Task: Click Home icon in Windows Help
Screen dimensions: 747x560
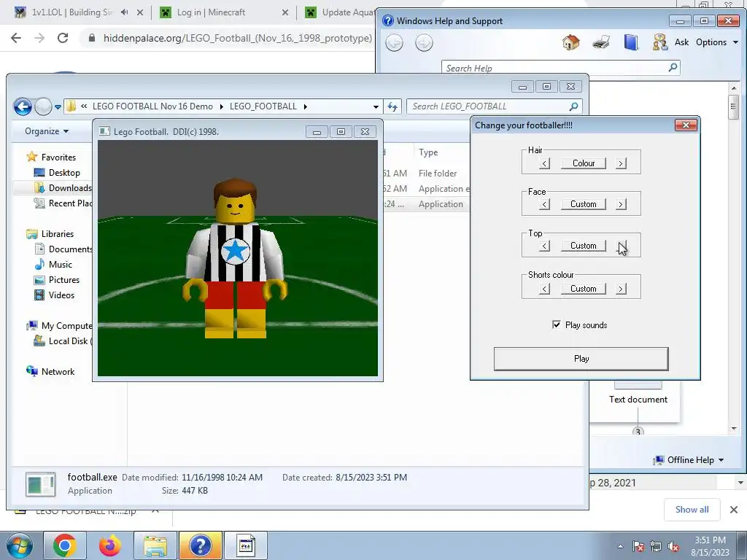Action: coord(570,42)
